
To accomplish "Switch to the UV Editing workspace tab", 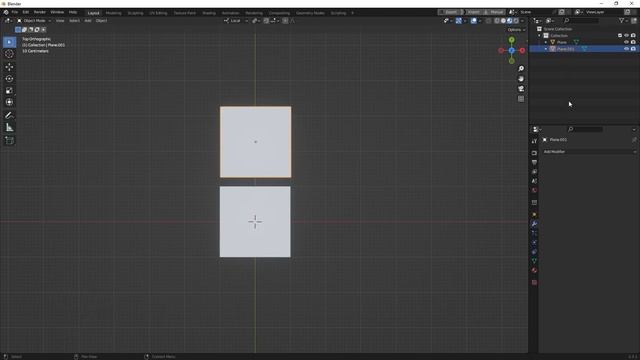I will (x=158, y=13).
